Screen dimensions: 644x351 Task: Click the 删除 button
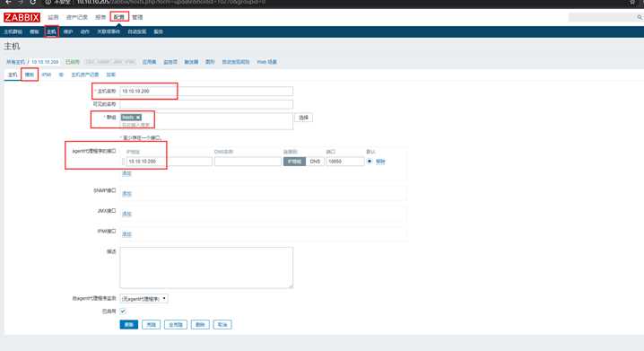point(200,325)
